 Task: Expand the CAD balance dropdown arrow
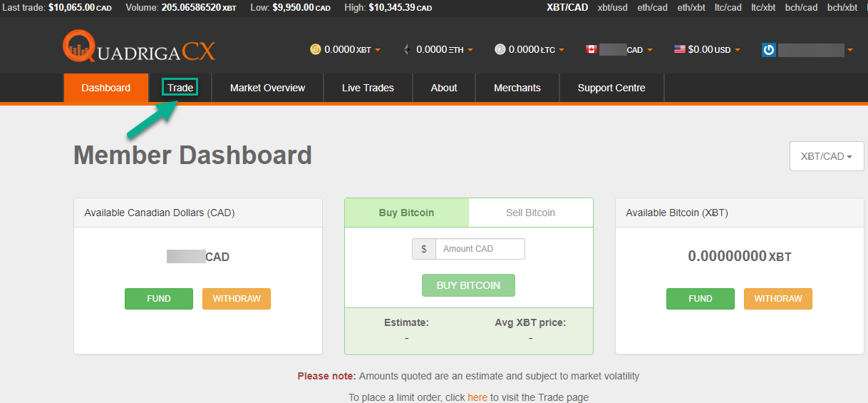pos(649,50)
